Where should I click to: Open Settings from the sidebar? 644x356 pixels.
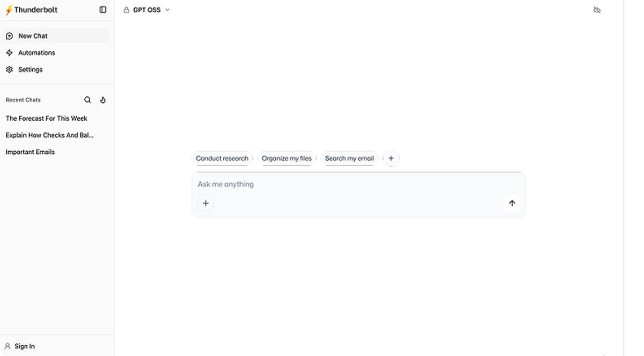pos(30,70)
